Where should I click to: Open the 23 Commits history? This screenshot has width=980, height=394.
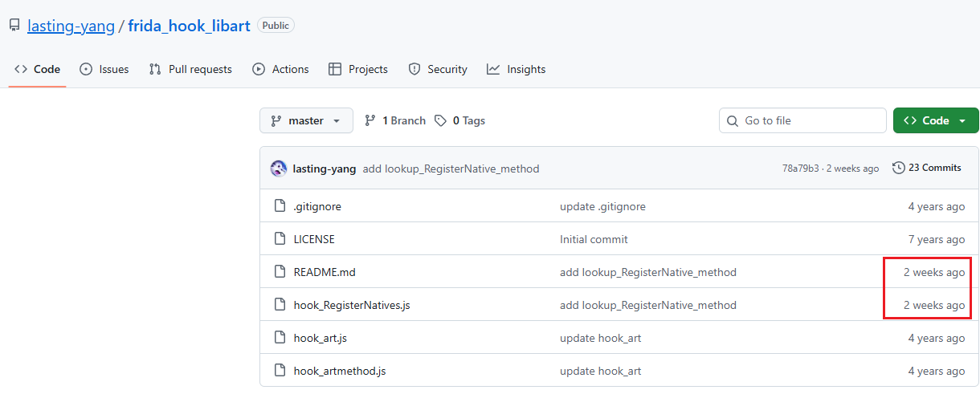[x=927, y=168]
